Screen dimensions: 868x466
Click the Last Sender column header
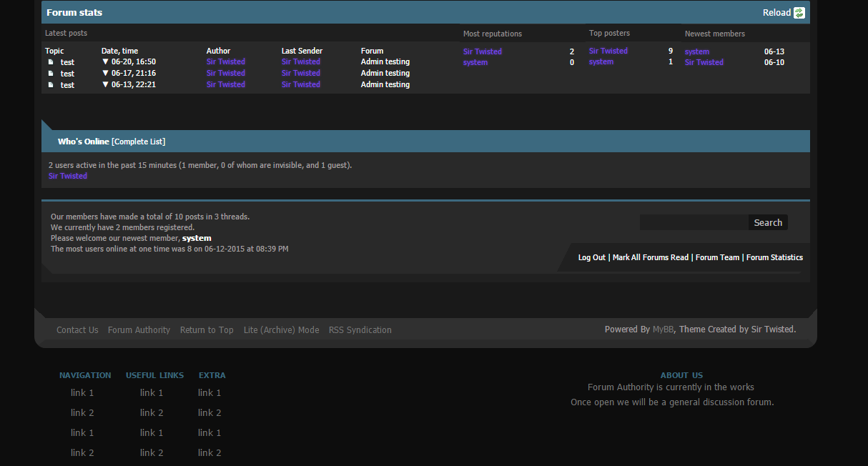302,51
